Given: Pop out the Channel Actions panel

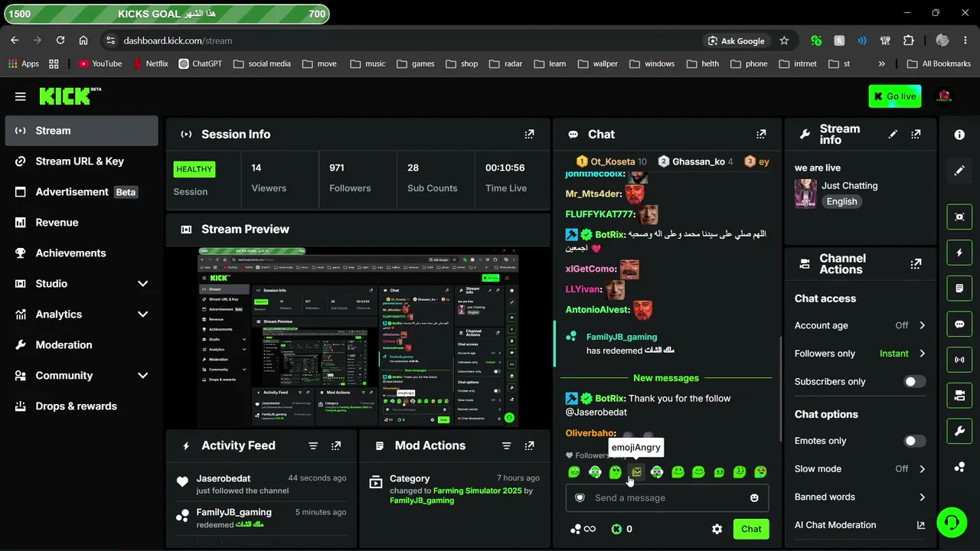Looking at the screenshot, I should coord(916,264).
